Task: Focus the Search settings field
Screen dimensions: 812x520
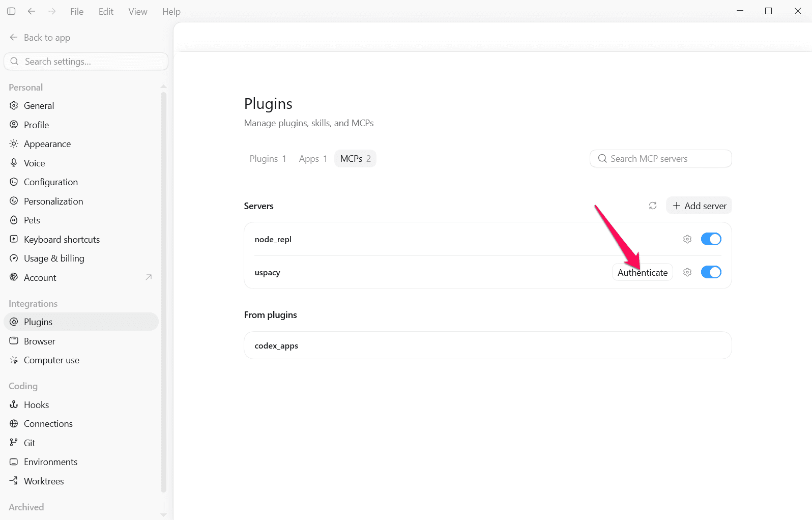Action: coord(86,61)
